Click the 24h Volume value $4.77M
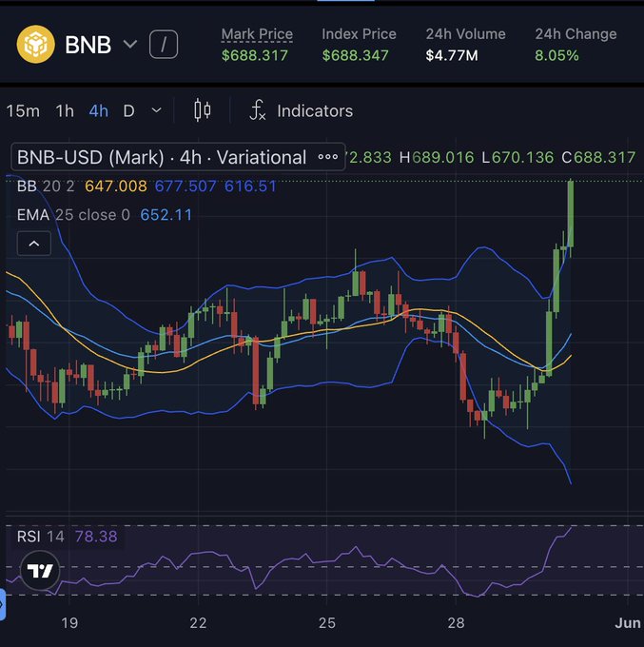Viewport: 644px width, 647px height. coord(452,55)
